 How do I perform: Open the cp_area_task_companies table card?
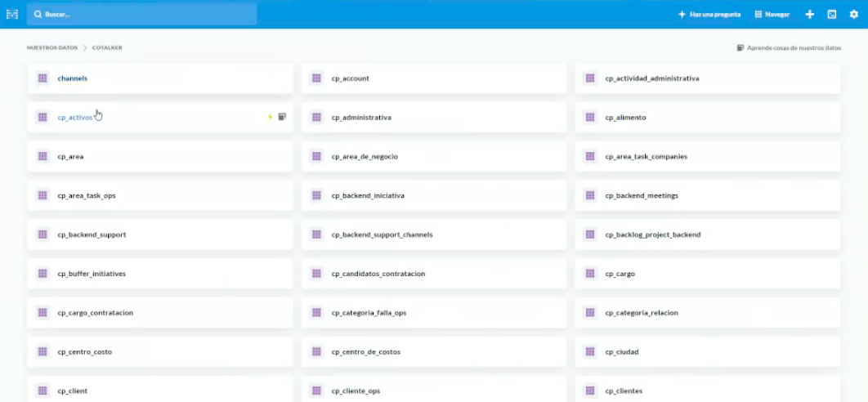[708, 157]
